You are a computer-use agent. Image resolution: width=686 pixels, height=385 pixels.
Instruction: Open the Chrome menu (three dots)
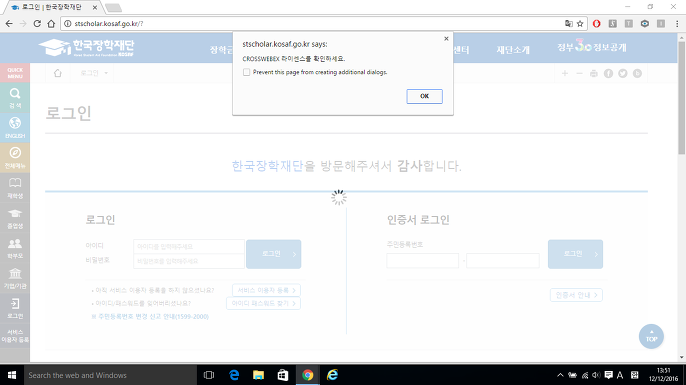677,24
